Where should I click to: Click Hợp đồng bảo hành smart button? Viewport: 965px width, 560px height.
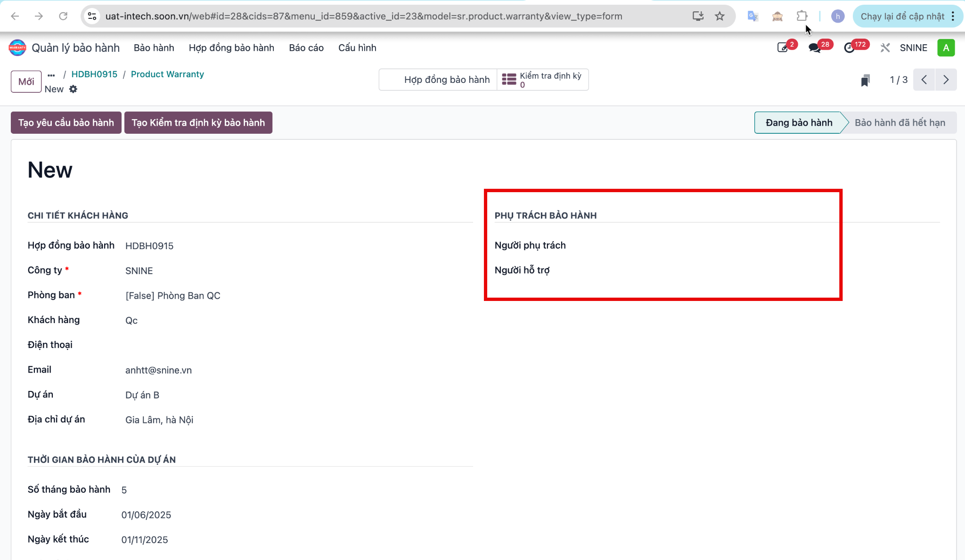click(x=438, y=80)
